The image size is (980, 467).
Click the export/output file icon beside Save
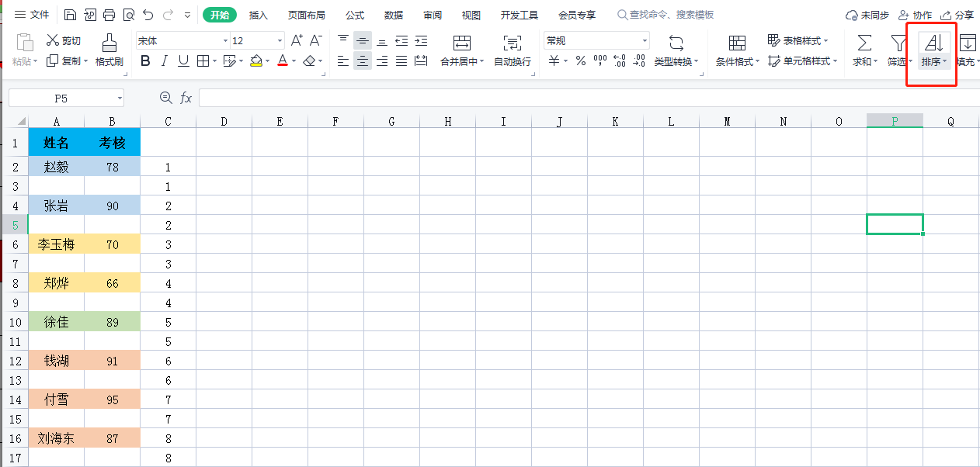90,15
